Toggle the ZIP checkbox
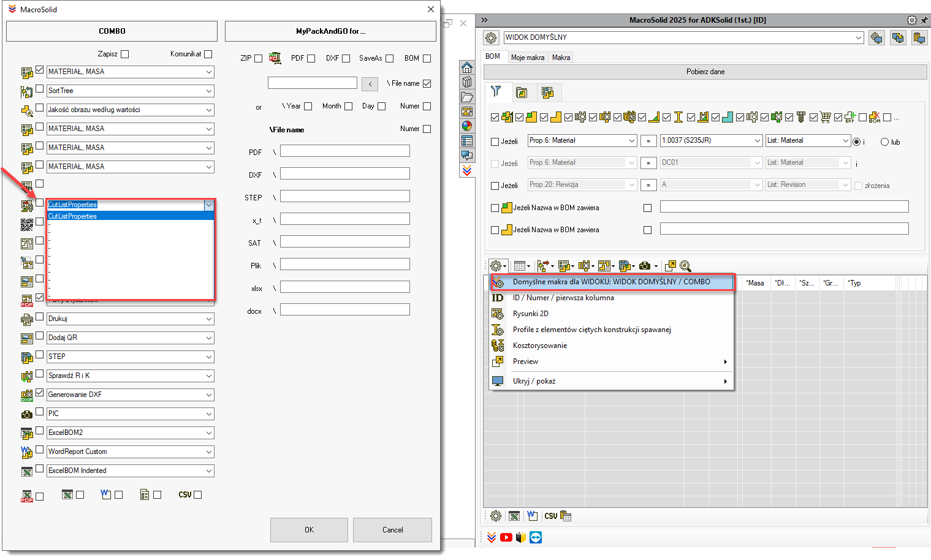 coord(258,58)
